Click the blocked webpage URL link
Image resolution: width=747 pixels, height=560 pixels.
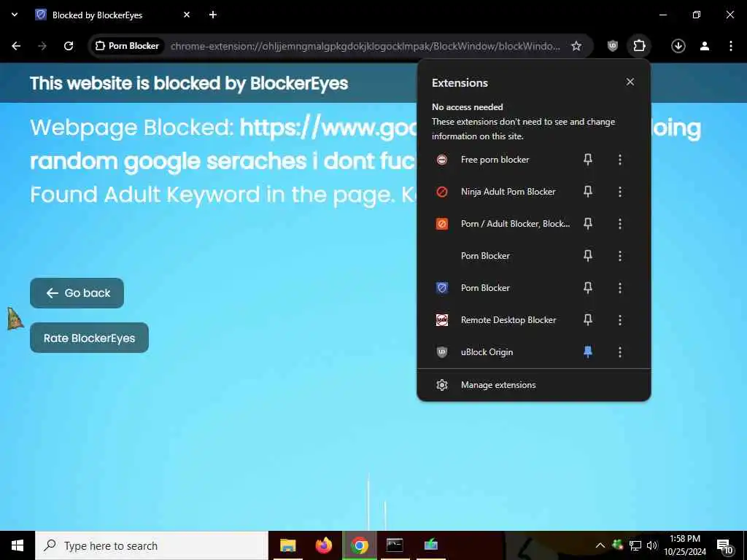point(328,128)
